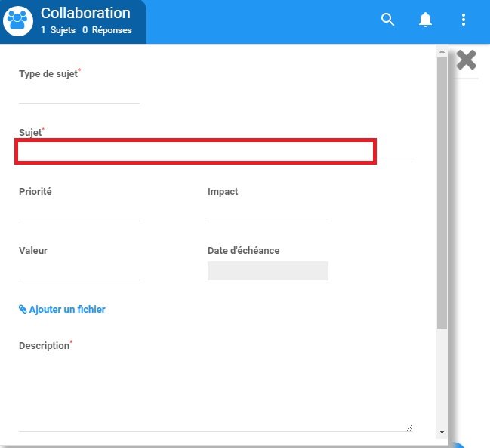Open search with the magnifier icon
Image resolution: width=490 pixels, height=448 pixels.
[x=388, y=20]
